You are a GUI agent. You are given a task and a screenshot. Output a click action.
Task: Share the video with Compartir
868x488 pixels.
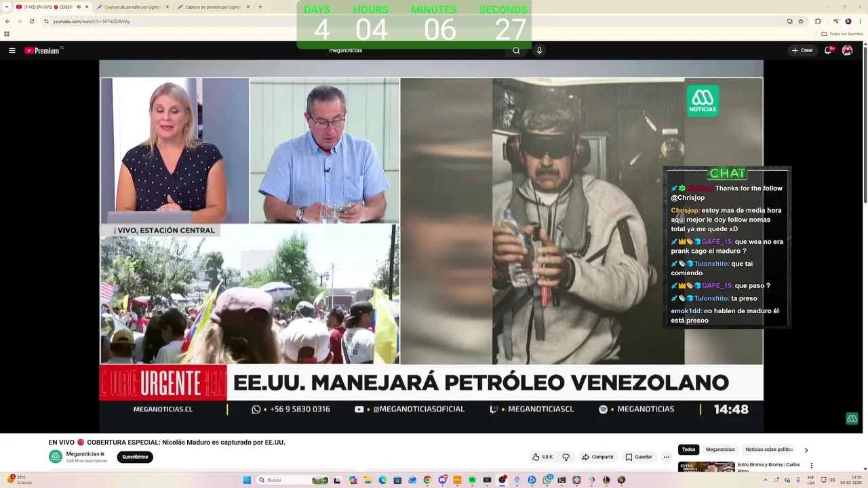[597, 457]
